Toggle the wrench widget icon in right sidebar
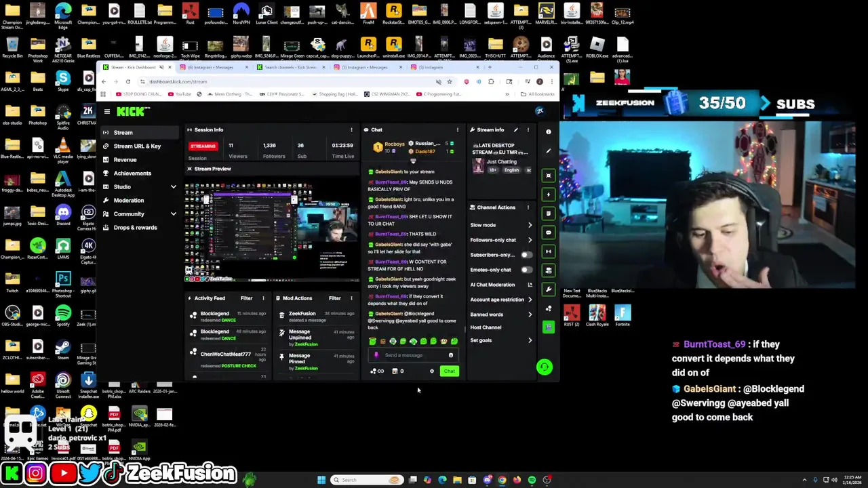 click(549, 289)
